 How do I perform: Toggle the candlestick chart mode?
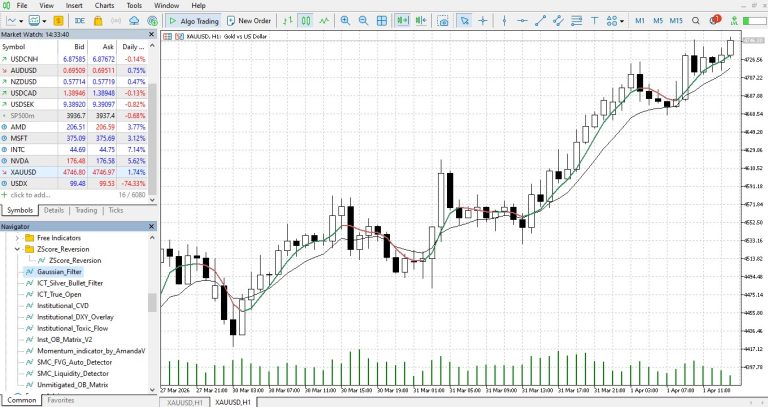[306, 21]
